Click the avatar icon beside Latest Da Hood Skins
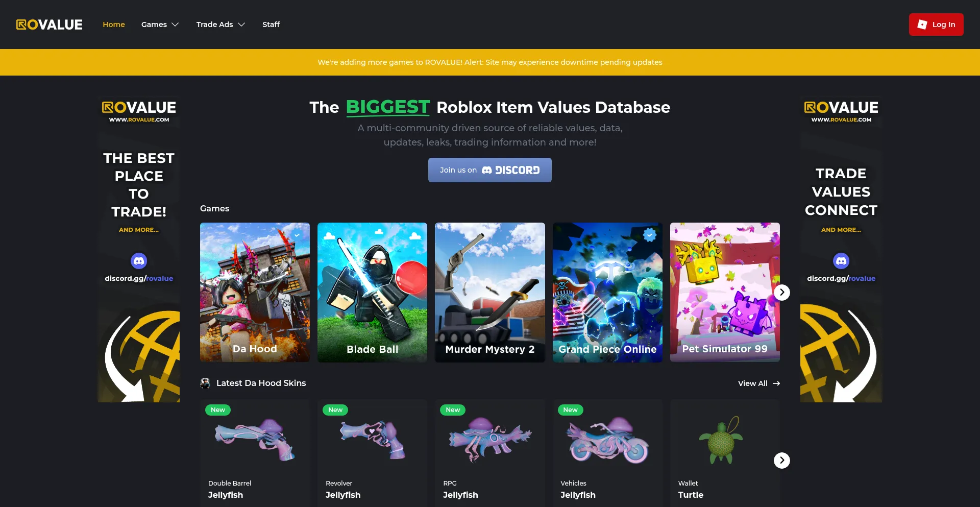 click(x=205, y=383)
